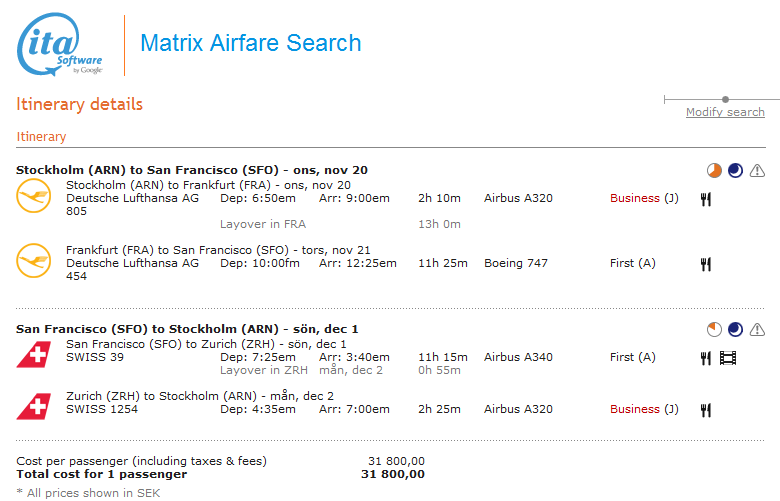This screenshot has width=780, height=501.
Task: Click the return trip overnight moon icon
Action: click(736, 329)
